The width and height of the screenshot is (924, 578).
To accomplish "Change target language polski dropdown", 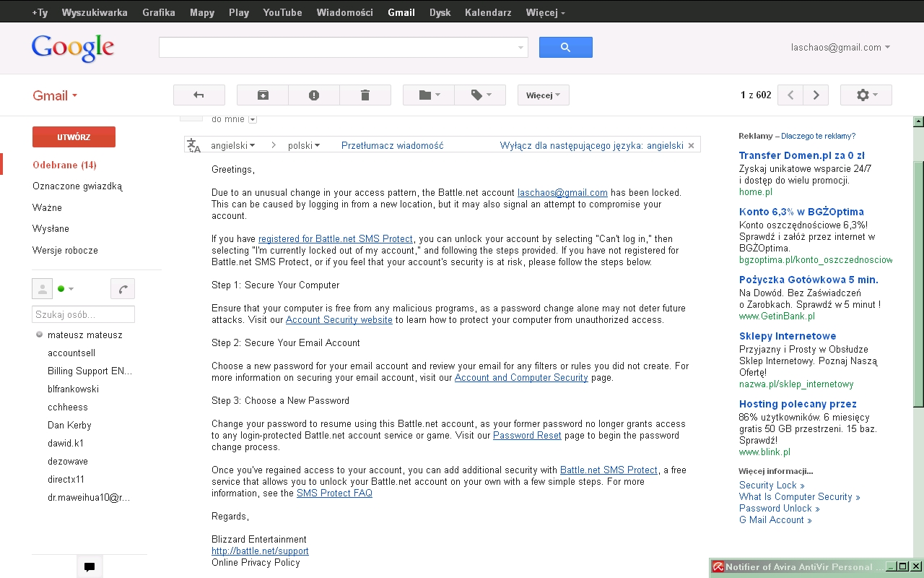I will coord(304,146).
